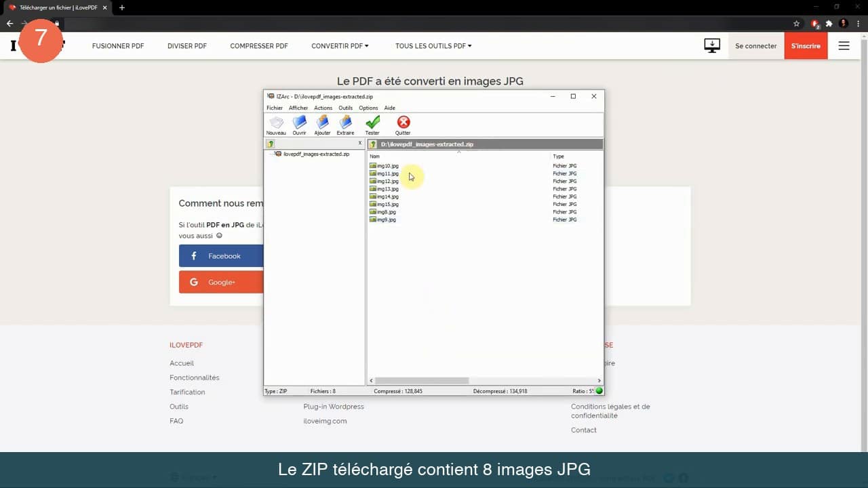The image size is (868, 488).
Task: Open the Tarification footer link
Action: point(187,392)
